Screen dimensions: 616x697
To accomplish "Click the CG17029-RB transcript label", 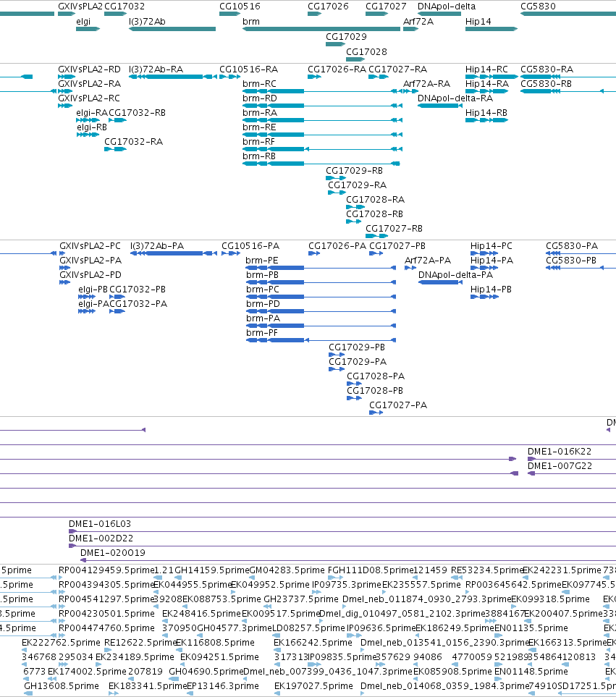I will click(354, 171).
